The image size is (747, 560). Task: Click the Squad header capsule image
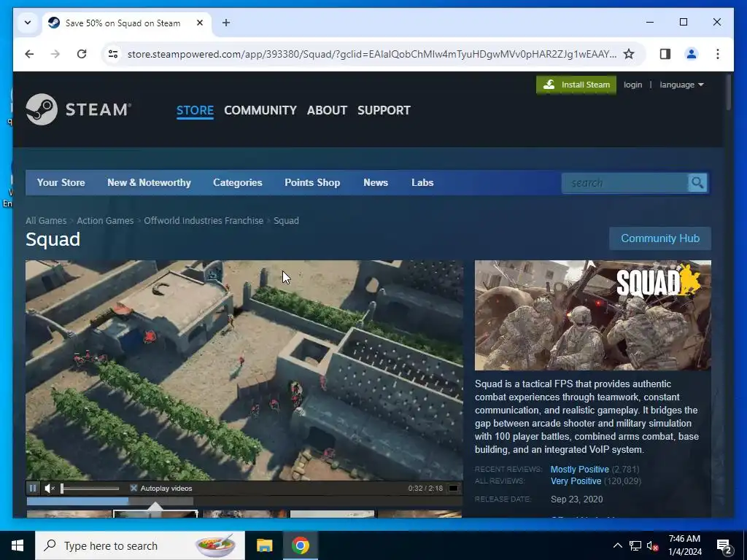coord(592,315)
